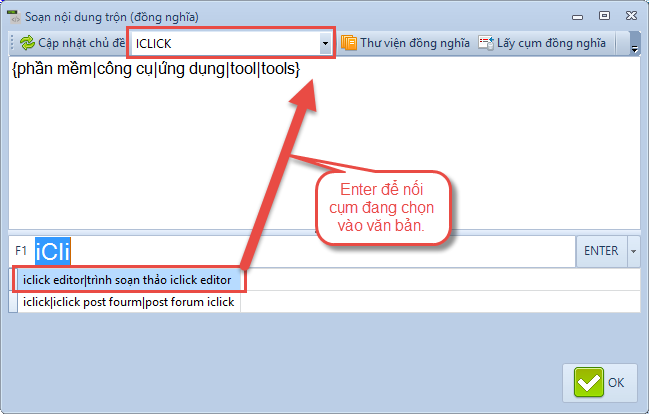Open the dropdown arrow next to ENTER
The image size is (649, 414).
[633, 251]
